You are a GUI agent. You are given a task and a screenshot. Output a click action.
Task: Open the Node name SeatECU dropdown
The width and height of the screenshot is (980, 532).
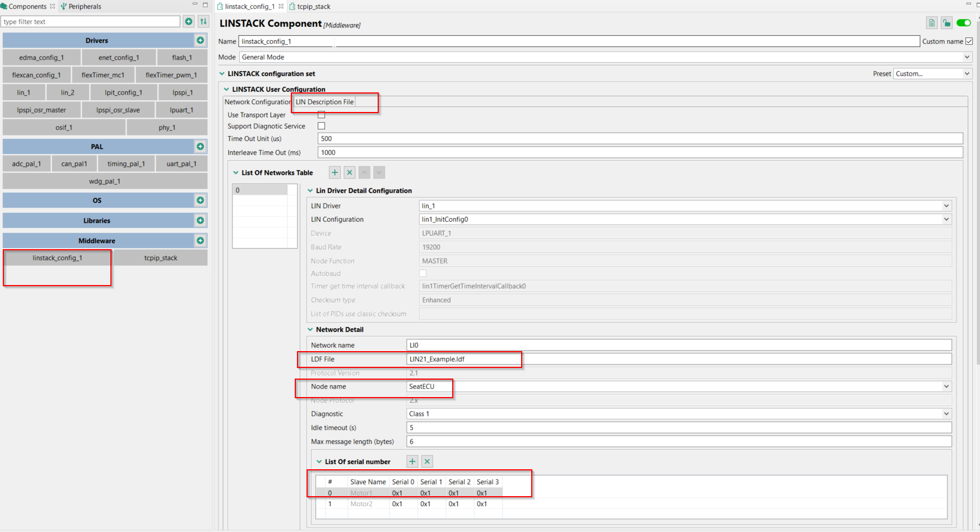click(946, 386)
